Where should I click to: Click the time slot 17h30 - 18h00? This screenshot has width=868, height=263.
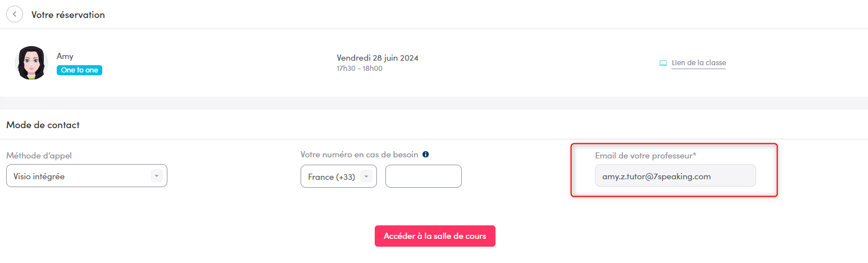360,69
